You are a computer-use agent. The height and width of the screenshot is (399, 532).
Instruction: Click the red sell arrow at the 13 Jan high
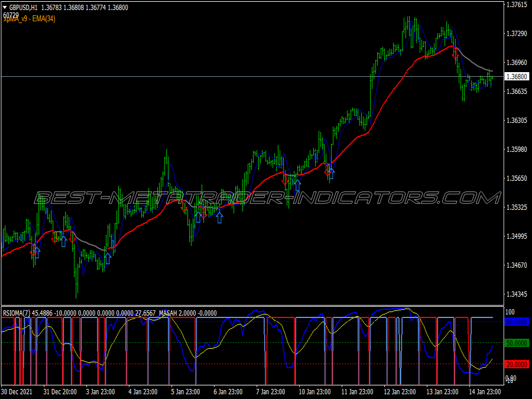coord(455,54)
